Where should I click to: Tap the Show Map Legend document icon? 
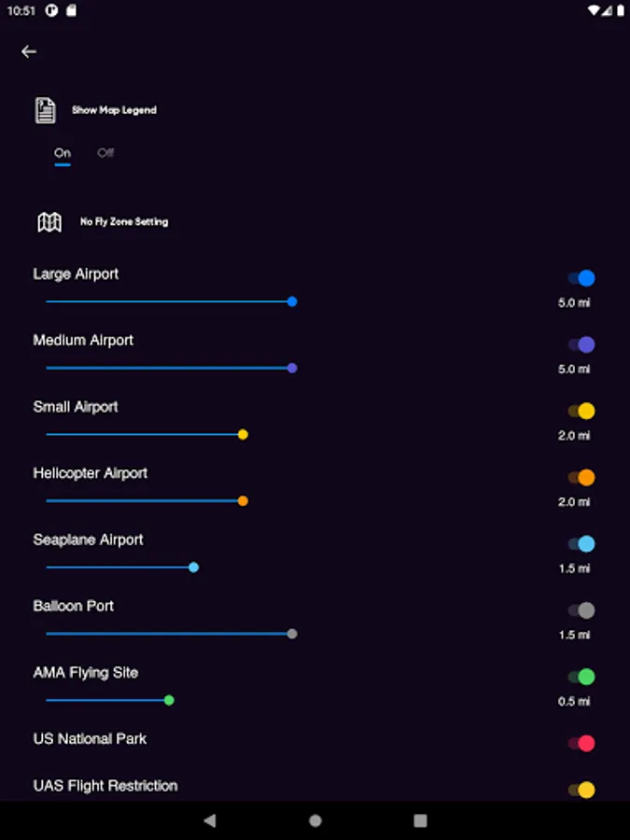click(46, 110)
